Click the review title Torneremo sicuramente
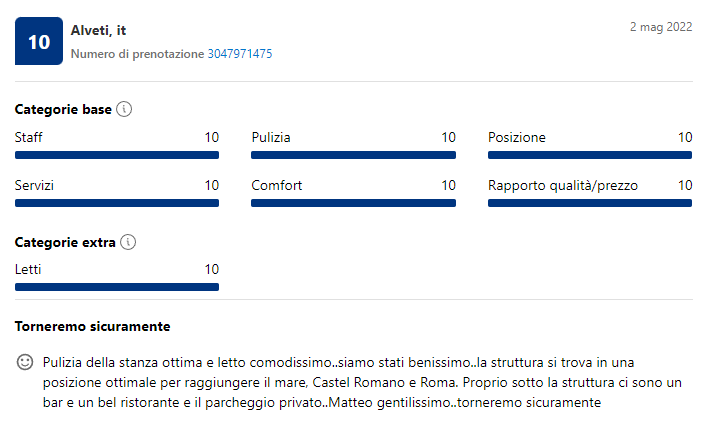The height and width of the screenshot is (425, 710). [x=92, y=326]
